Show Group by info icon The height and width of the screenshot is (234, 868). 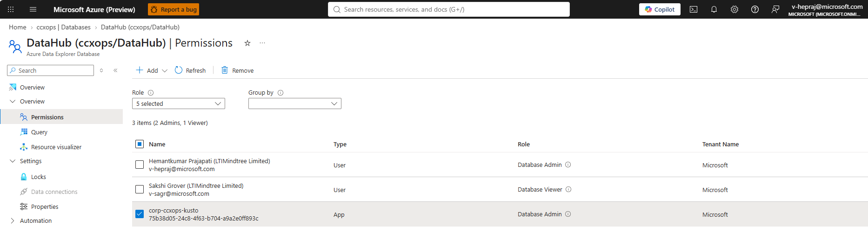pos(280,93)
